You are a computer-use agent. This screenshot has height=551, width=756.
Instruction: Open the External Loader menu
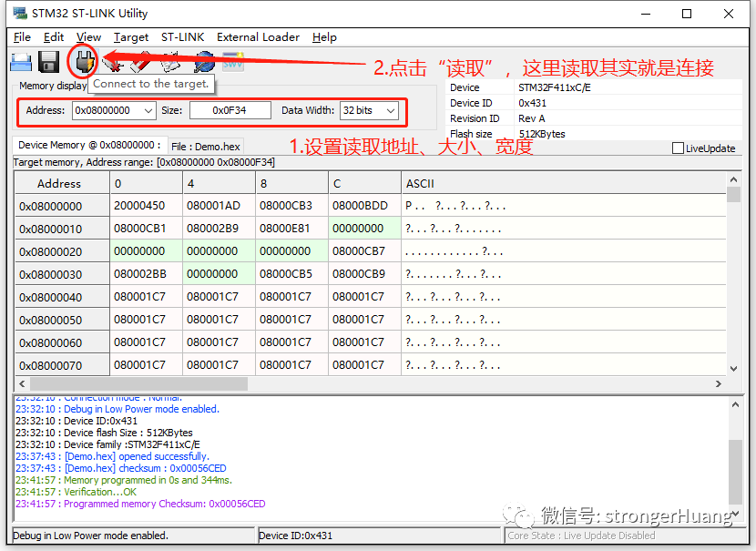258,37
